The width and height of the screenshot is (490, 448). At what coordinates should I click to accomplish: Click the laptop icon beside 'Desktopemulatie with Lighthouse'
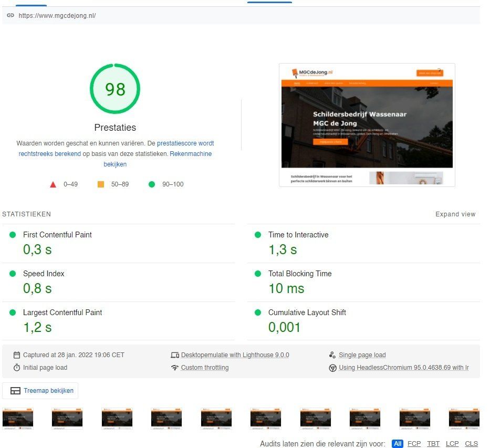175,355
